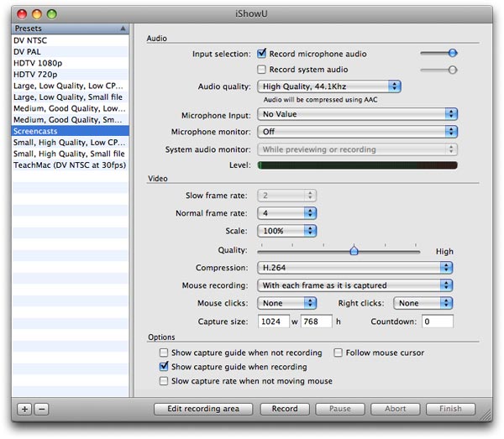The height and width of the screenshot is (439, 504).
Task: Click Edit recording area button
Action: pos(203,409)
